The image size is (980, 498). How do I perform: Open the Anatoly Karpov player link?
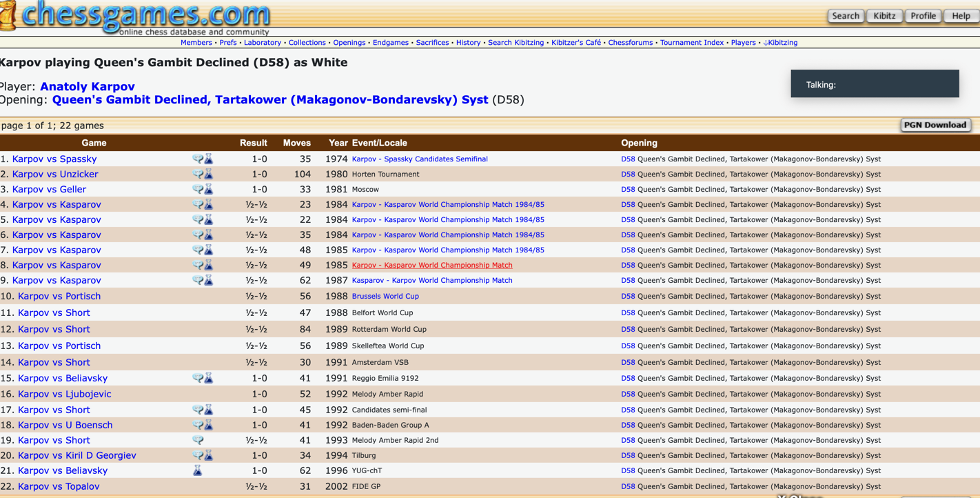tap(88, 86)
